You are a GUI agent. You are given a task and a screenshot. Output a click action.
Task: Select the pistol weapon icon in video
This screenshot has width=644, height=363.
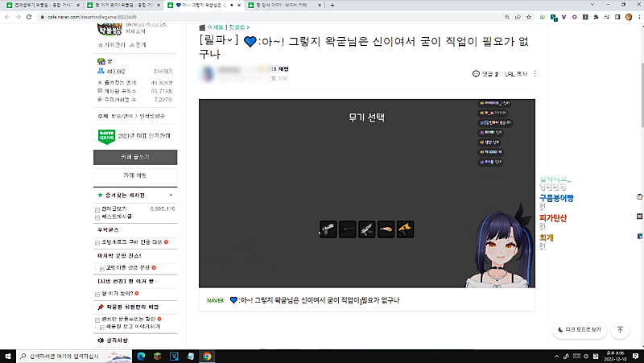328,229
